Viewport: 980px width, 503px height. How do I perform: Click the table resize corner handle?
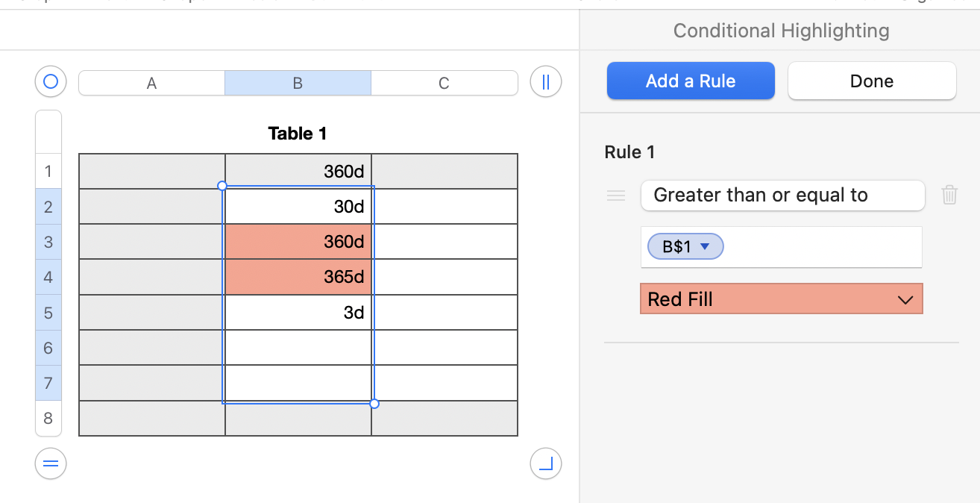point(545,464)
